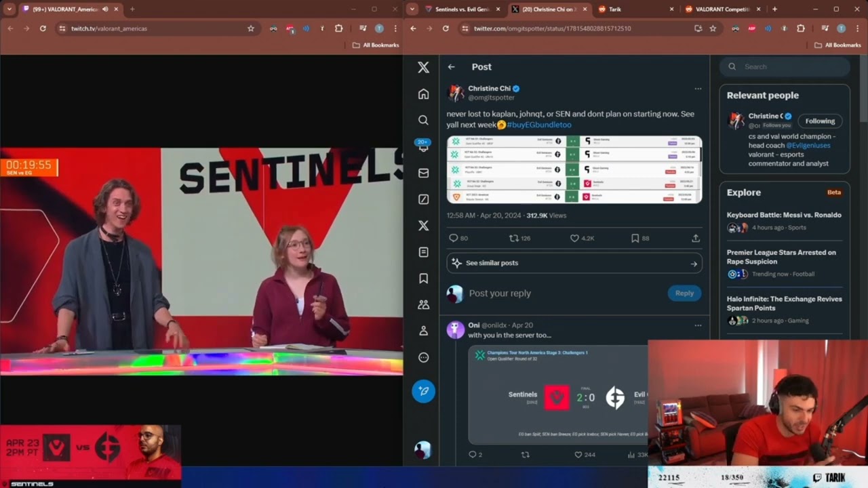
Task: Star the twitch.tv page in address bar
Action: click(x=251, y=28)
